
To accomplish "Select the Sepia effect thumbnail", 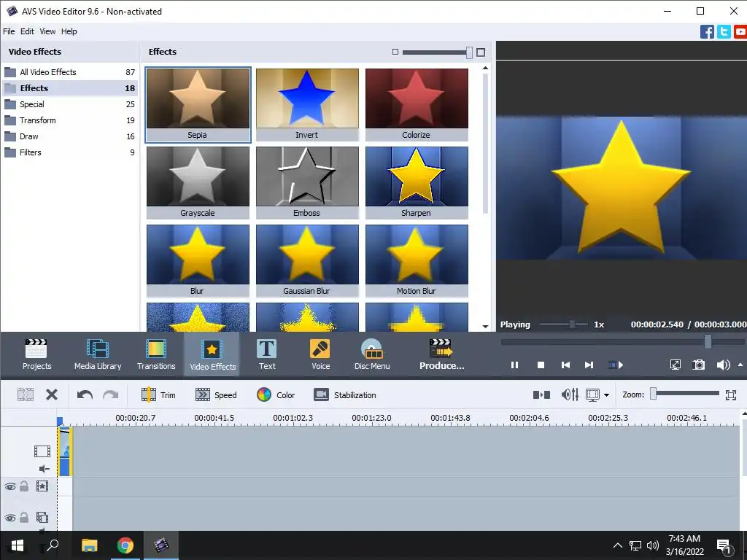I will click(x=198, y=105).
